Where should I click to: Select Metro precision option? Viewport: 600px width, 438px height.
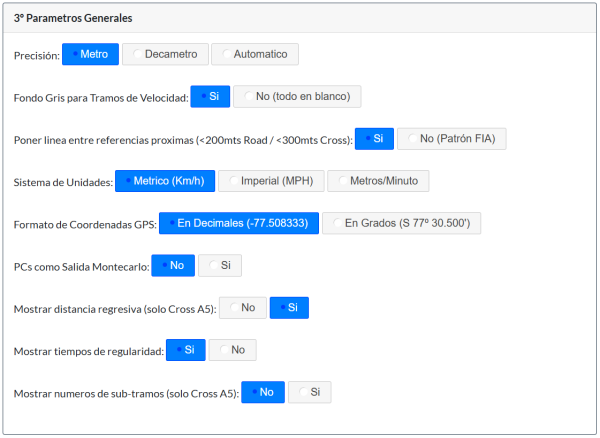[x=91, y=54]
